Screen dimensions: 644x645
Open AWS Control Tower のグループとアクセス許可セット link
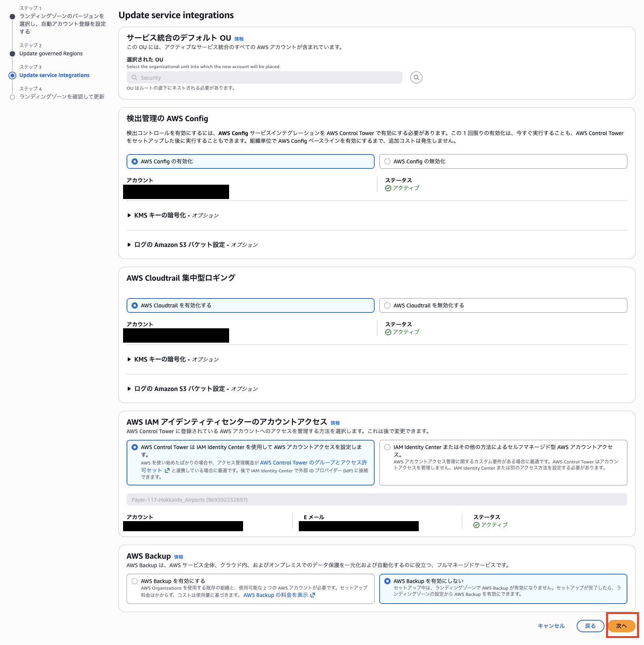(x=313, y=463)
